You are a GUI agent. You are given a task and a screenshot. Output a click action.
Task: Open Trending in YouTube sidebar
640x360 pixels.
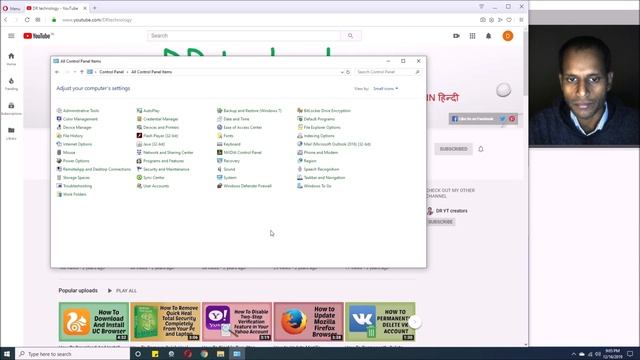[11, 84]
